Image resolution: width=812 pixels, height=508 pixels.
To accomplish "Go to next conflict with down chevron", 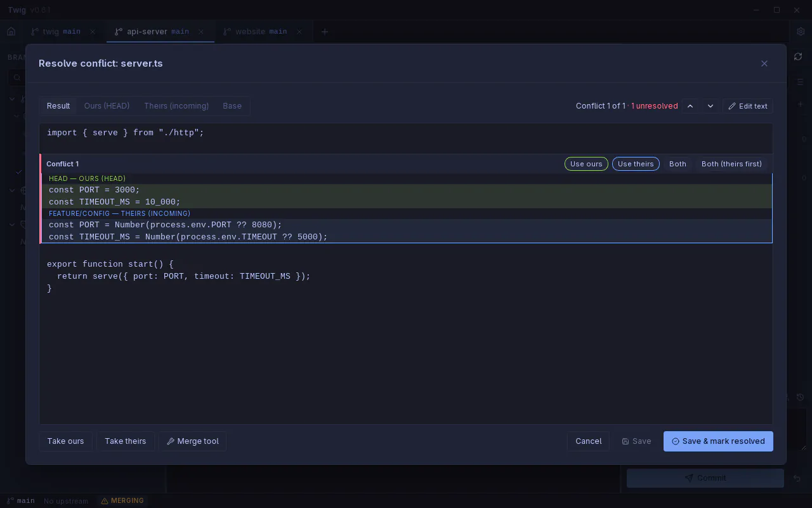I will [x=710, y=106].
